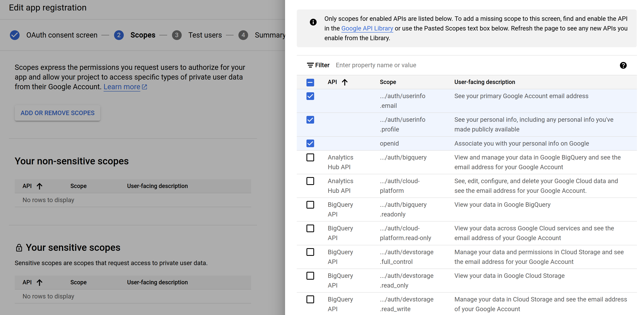Image resolution: width=644 pixels, height=315 pixels.
Task: Check the .../auth/devstorage.full_control scope
Action: point(310,252)
